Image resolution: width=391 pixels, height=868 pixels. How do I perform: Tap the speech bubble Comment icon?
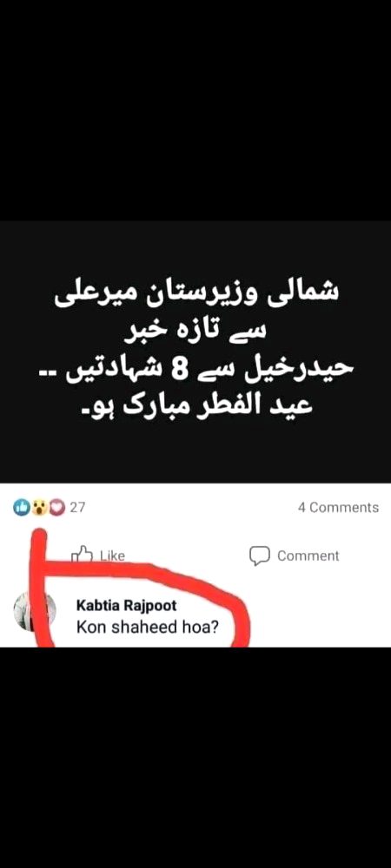(259, 556)
